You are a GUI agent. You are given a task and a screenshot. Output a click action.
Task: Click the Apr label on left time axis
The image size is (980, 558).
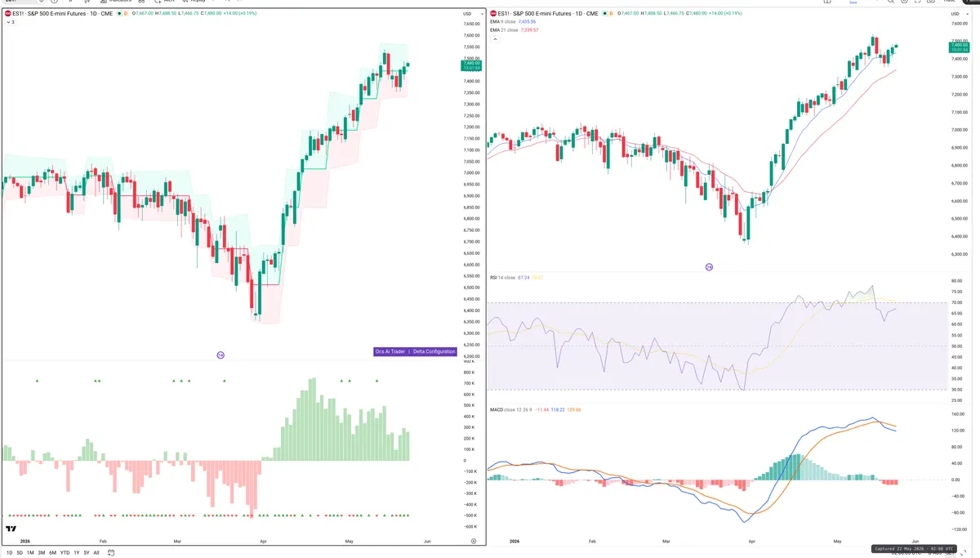click(263, 542)
